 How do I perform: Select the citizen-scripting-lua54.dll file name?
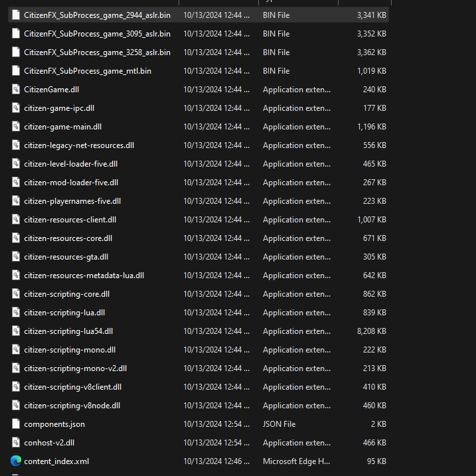(x=68, y=331)
